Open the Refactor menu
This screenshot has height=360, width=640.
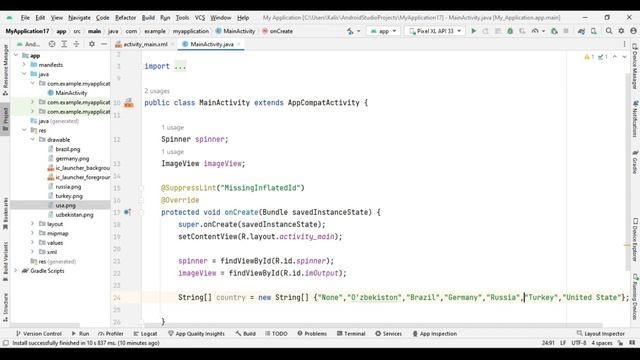coord(125,18)
